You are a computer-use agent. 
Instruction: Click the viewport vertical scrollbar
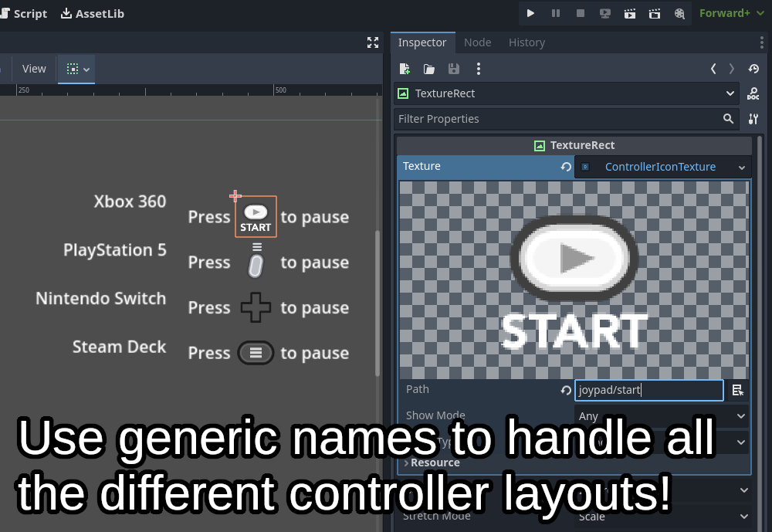(378, 303)
